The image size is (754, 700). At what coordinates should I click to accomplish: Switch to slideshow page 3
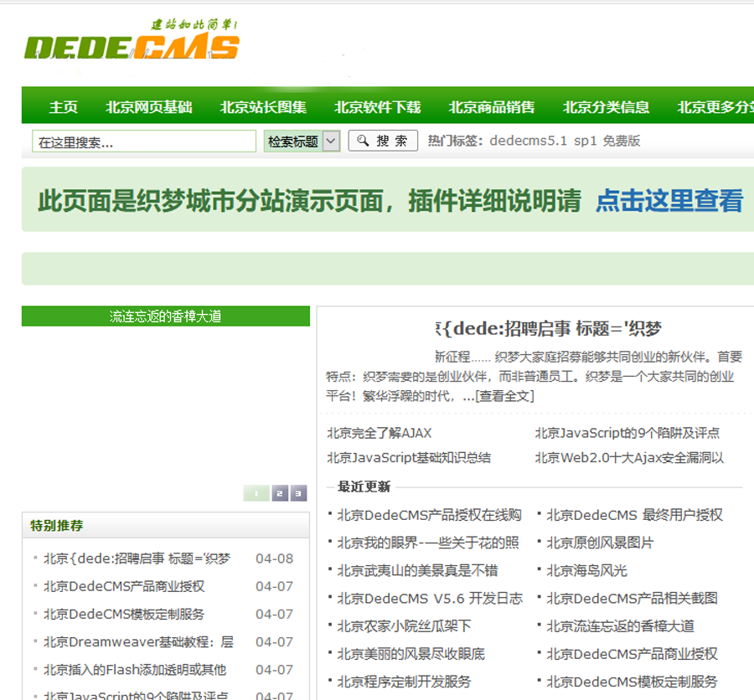pos(298,493)
